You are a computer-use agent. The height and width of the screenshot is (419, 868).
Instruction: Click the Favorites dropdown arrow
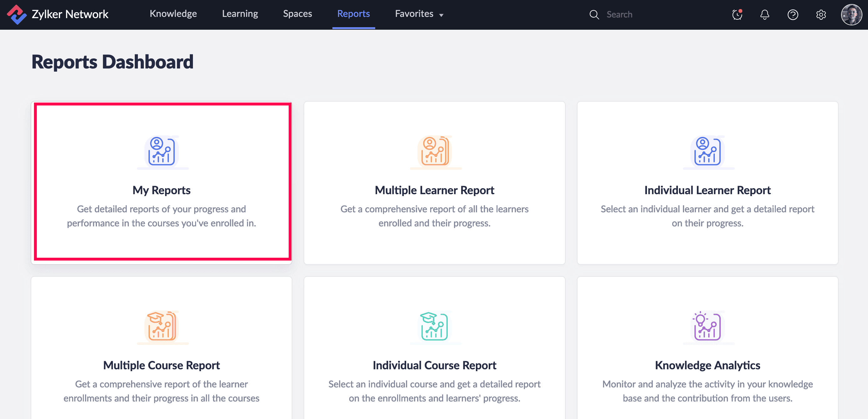tap(441, 15)
